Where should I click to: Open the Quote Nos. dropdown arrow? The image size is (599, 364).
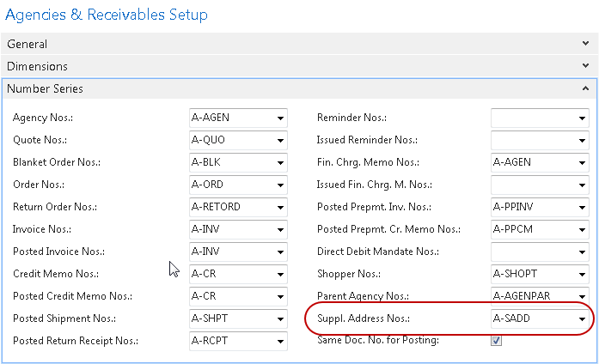click(280, 140)
